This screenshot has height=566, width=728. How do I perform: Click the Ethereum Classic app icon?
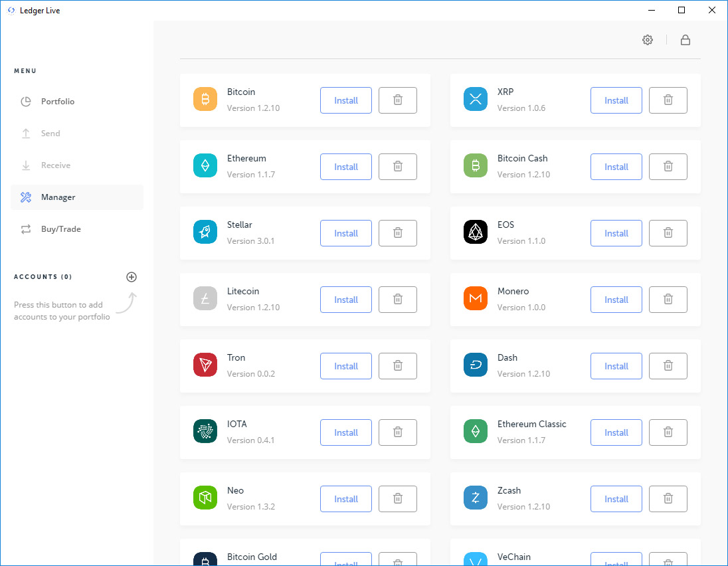476,431
